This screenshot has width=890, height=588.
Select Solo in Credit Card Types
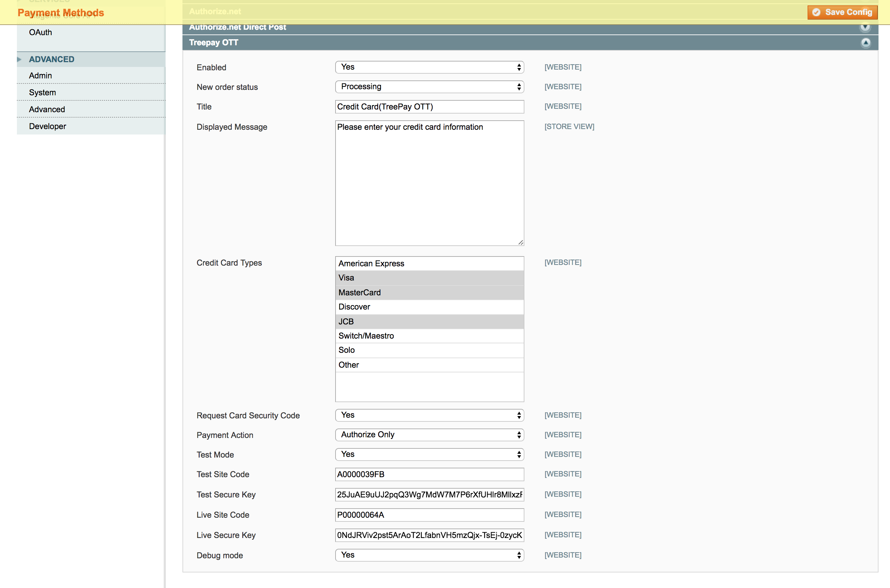tap(429, 350)
